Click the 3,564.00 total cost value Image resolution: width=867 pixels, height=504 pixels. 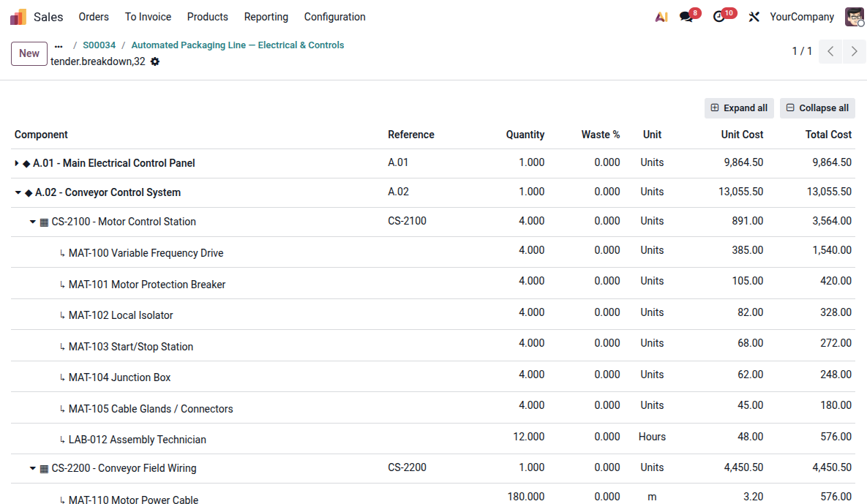[x=832, y=221]
